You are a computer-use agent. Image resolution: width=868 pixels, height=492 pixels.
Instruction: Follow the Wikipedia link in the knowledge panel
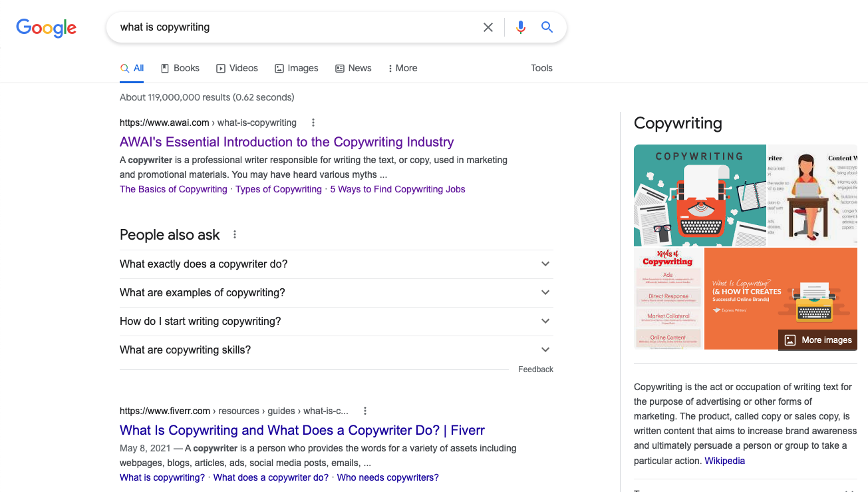(x=724, y=460)
